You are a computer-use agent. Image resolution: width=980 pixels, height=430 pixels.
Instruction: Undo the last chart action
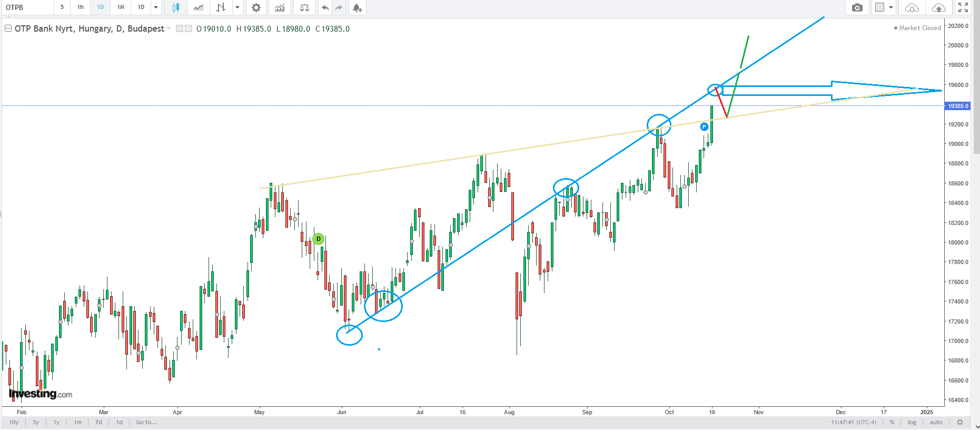point(325,7)
